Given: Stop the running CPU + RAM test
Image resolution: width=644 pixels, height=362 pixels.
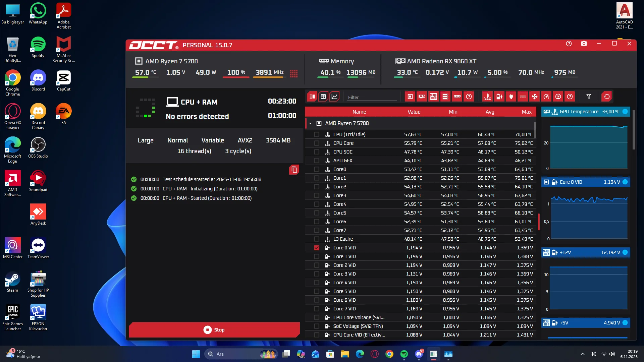Looking at the screenshot, I should point(214,330).
